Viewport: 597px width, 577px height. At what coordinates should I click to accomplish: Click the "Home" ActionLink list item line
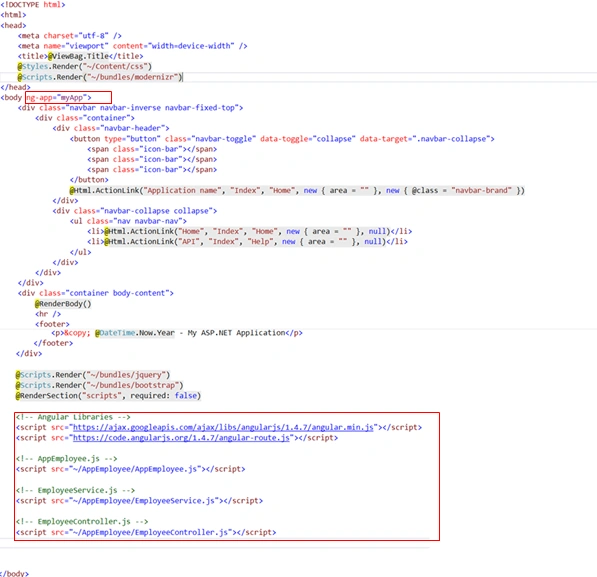249,232
